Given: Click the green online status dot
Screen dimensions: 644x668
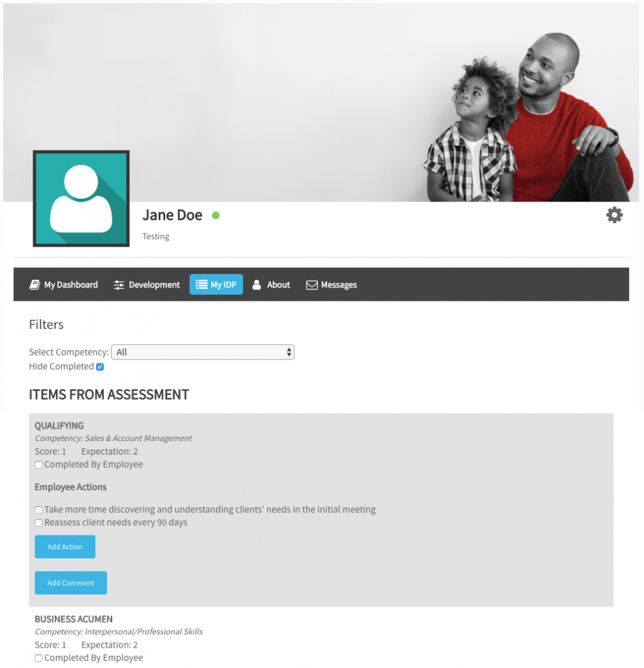Looking at the screenshot, I should (216, 215).
